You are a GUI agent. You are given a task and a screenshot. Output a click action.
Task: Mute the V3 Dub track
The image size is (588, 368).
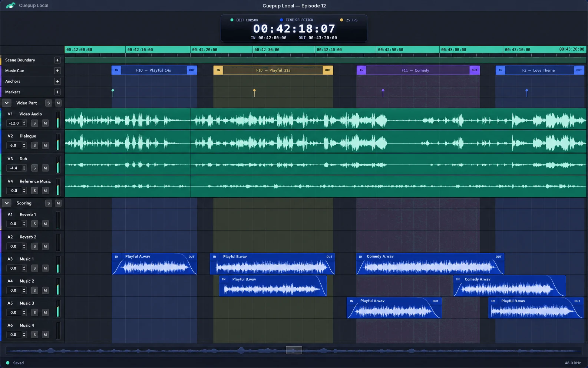45,168
